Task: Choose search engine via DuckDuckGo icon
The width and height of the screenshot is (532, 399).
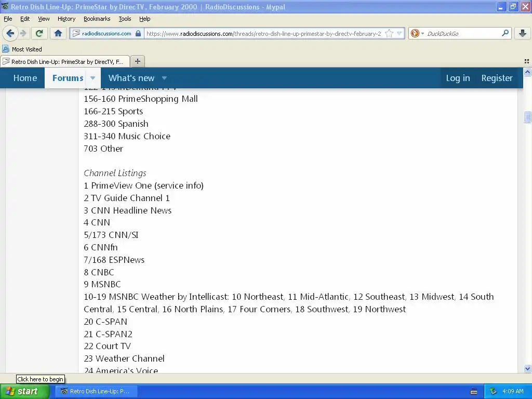Action: (x=415, y=33)
